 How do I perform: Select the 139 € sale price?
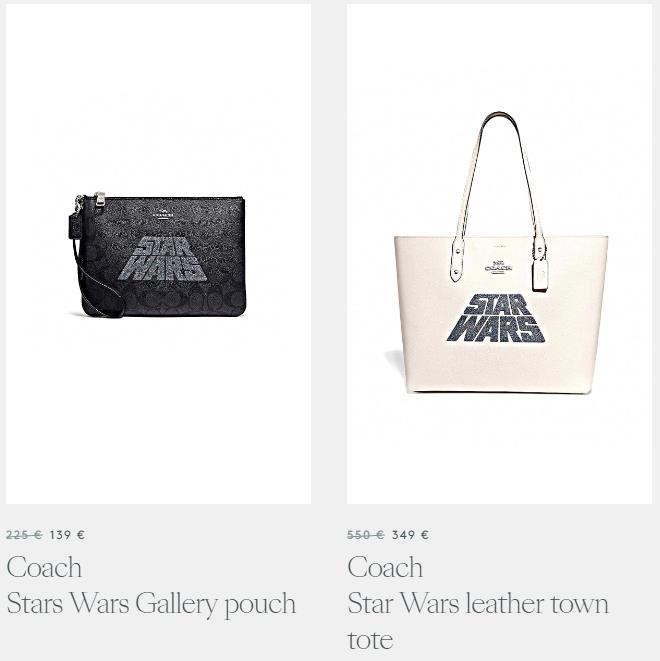[67, 535]
